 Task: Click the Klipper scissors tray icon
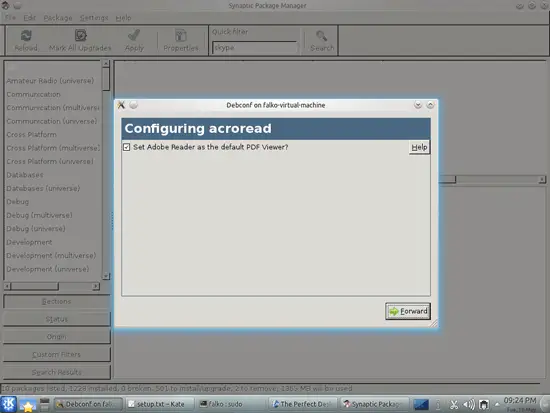click(454, 405)
